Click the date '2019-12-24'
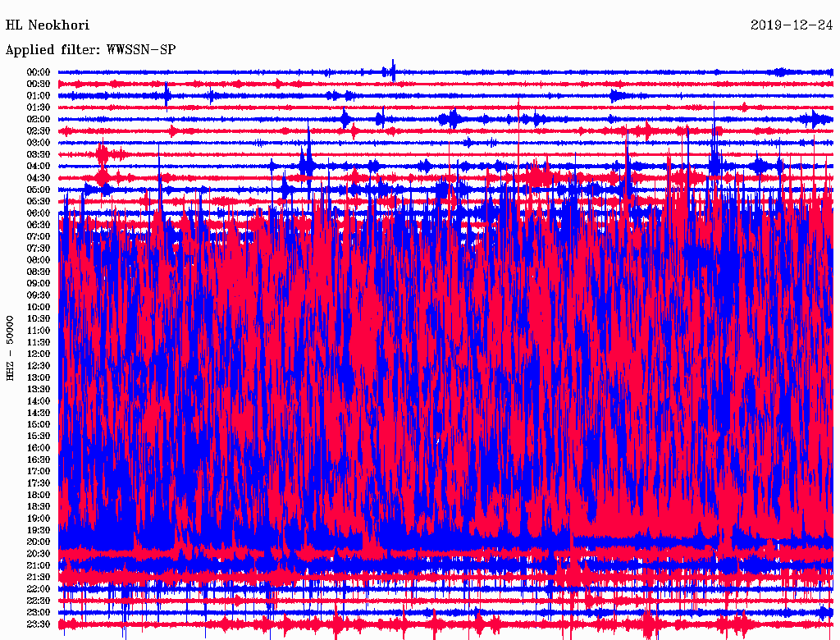Image resolution: width=840 pixels, height=640 pixels. (792, 25)
